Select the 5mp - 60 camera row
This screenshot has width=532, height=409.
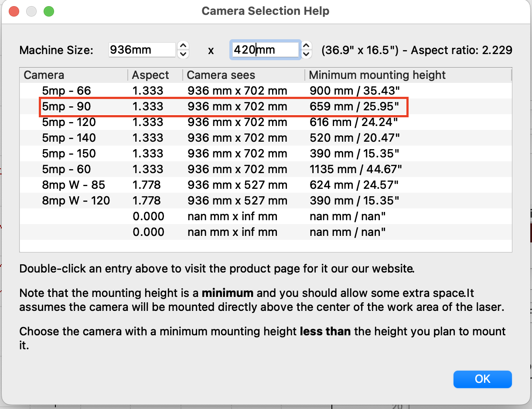(266, 169)
